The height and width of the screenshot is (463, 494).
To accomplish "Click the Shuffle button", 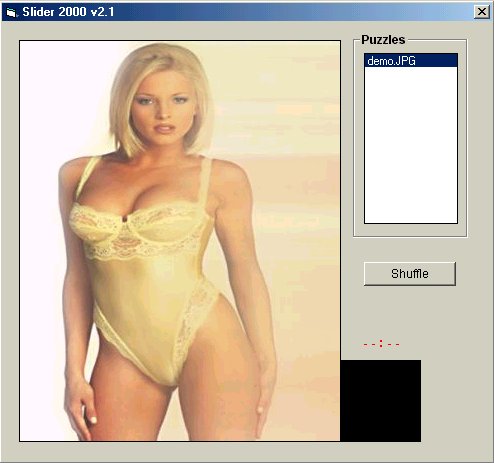I will (410, 274).
